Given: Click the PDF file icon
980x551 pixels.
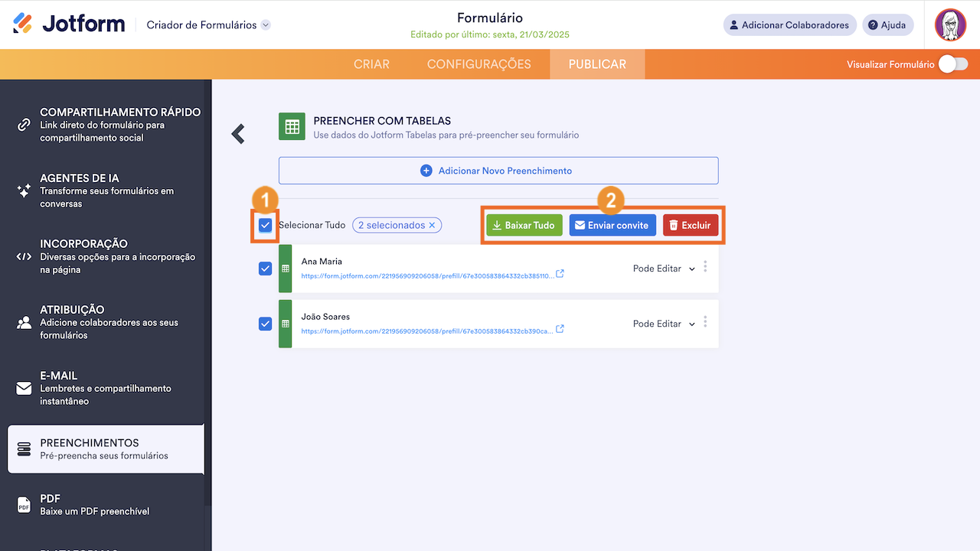Looking at the screenshot, I should (24, 504).
